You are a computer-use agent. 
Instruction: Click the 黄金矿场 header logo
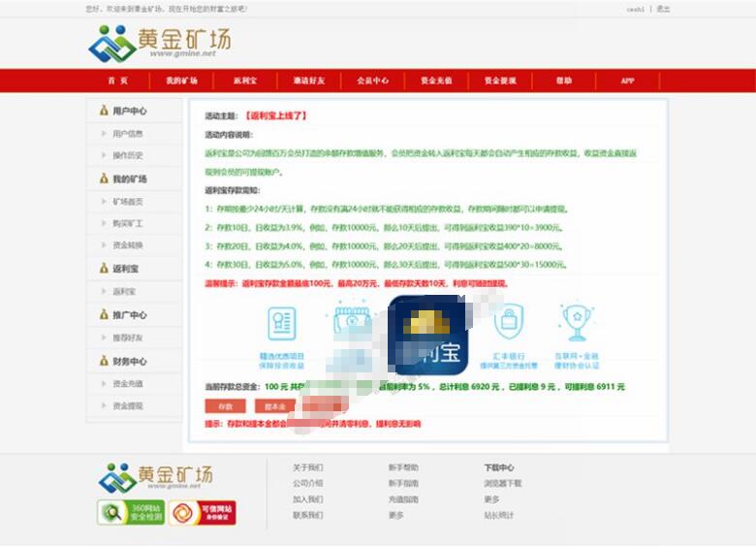point(160,44)
